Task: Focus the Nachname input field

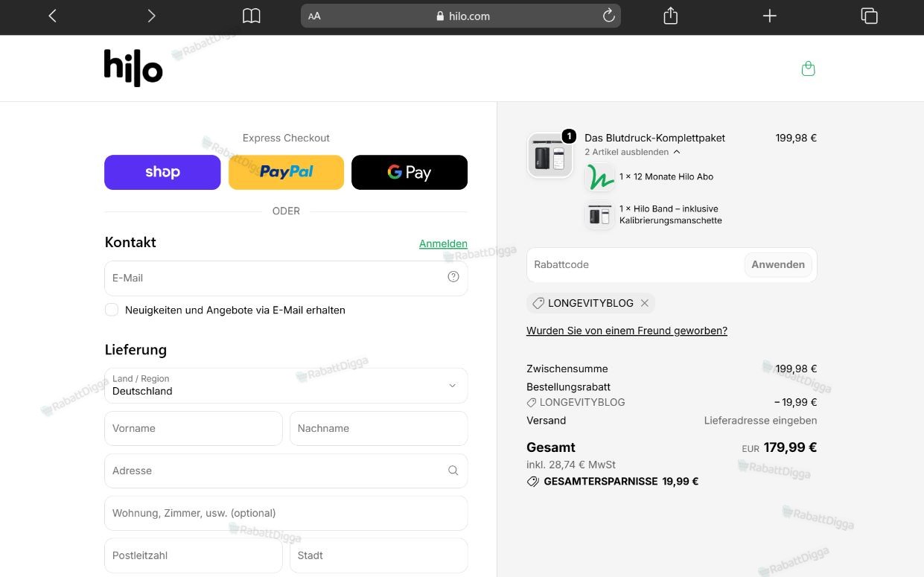Action: tap(379, 428)
